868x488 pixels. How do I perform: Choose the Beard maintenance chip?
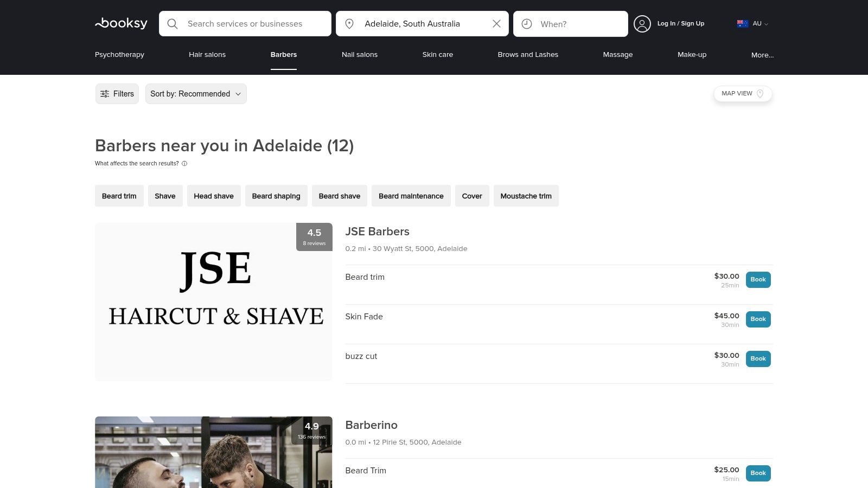click(x=411, y=196)
